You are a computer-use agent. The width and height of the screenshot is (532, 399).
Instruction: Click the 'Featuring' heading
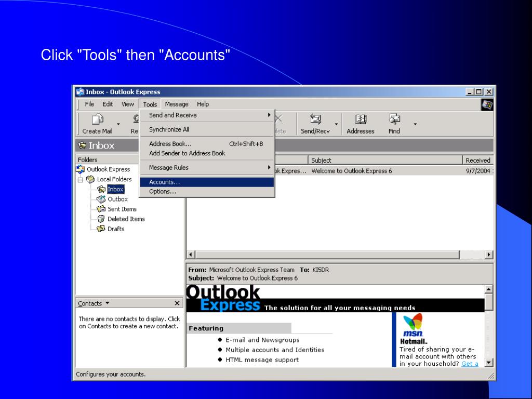point(206,328)
